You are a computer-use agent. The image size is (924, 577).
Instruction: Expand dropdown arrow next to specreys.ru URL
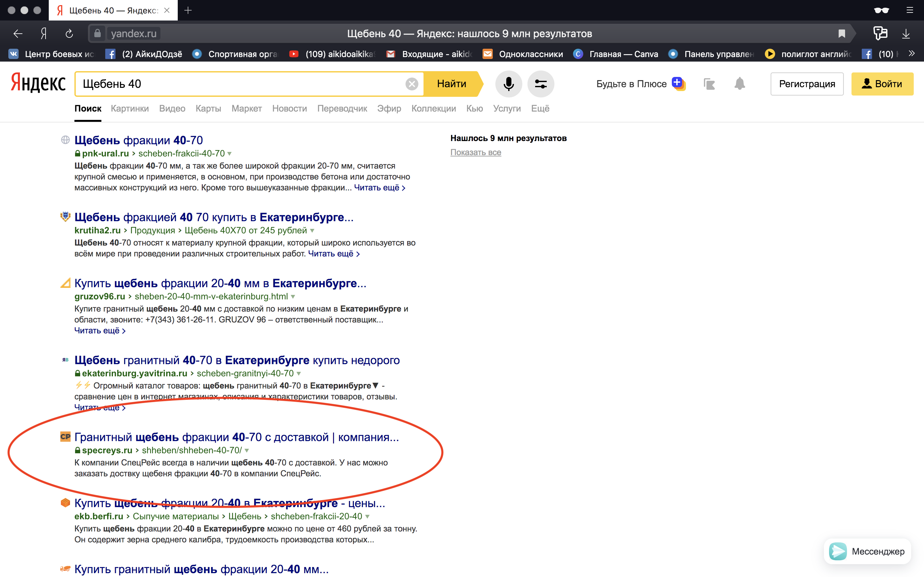click(x=247, y=451)
